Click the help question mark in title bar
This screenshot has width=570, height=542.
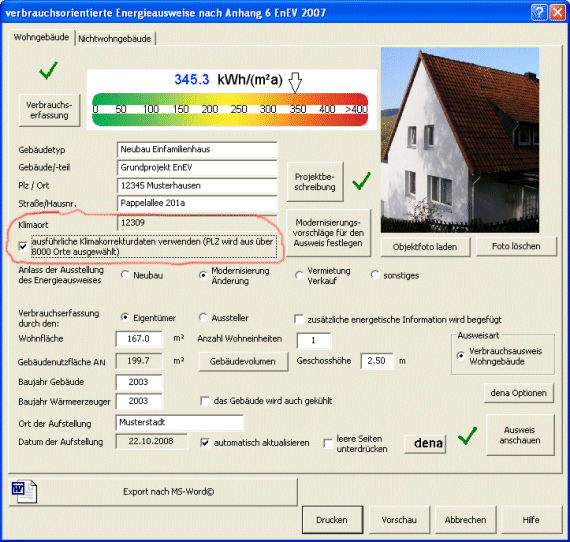pos(539,13)
